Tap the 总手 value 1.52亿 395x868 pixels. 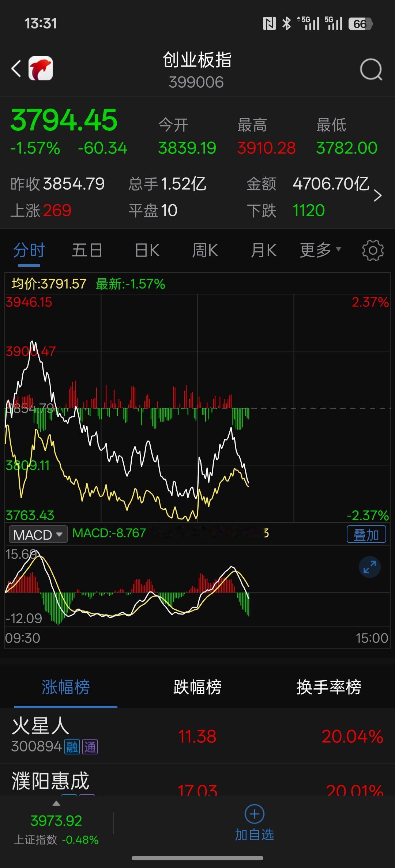coord(183,184)
